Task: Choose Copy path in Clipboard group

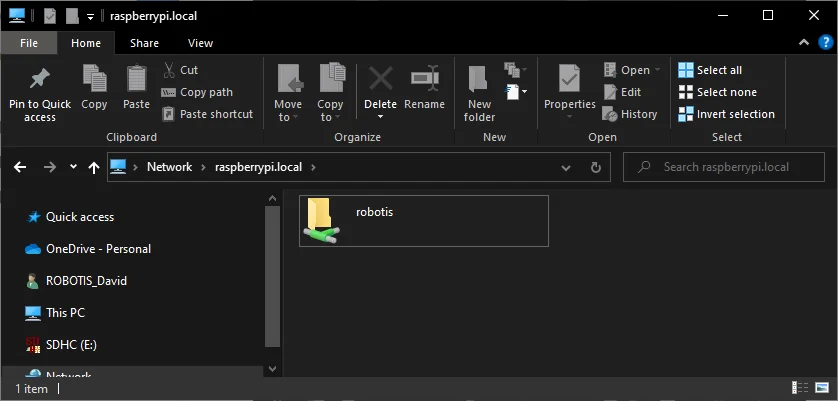Action: coord(198,92)
